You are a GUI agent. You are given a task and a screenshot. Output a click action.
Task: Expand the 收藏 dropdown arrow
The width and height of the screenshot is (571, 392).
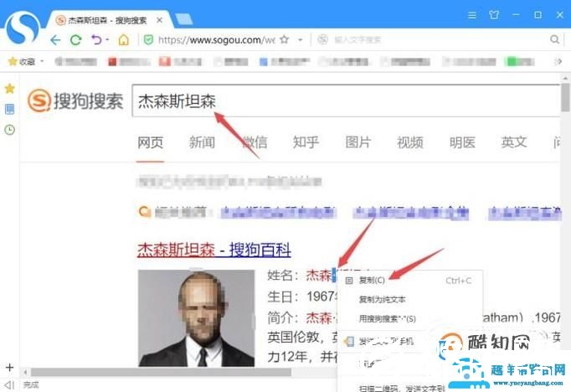(x=42, y=61)
